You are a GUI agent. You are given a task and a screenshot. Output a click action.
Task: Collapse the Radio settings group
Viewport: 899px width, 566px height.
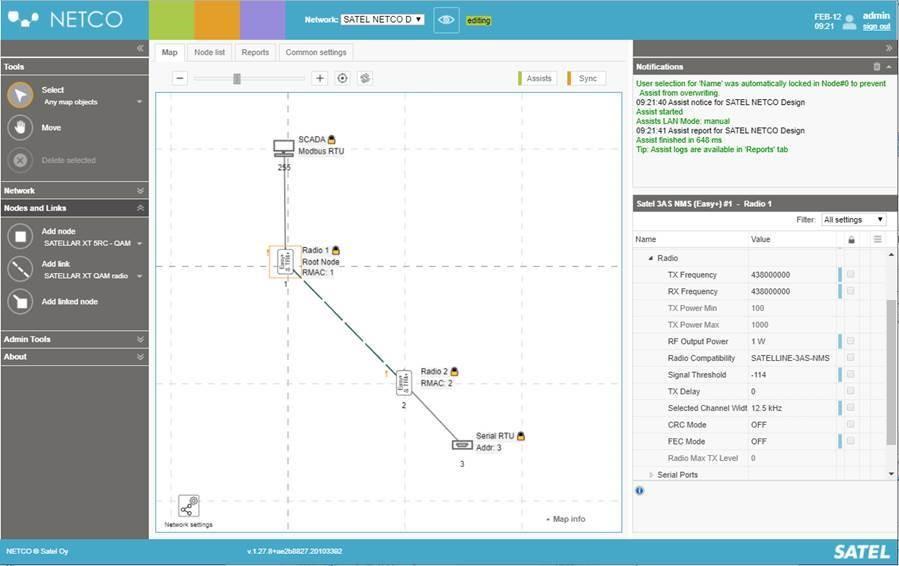click(650, 259)
